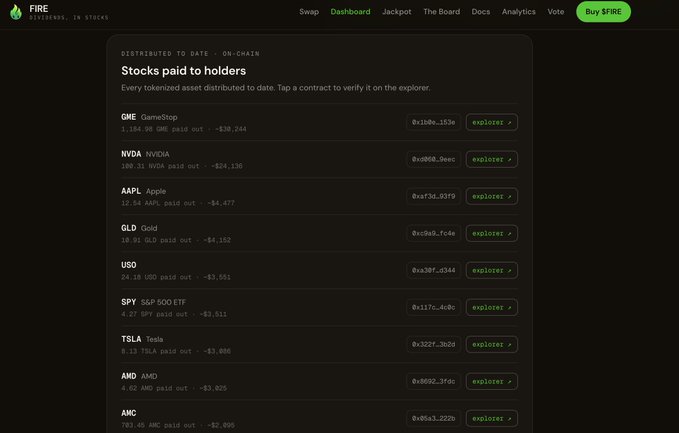The image size is (679, 433).
Task: Open explorer for the AMC row
Action: (491, 418)
